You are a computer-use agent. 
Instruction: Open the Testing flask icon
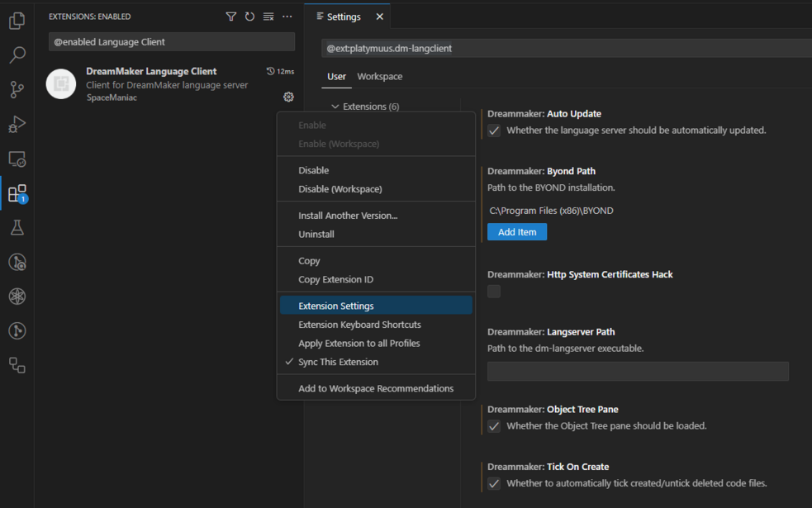point(17,227)
